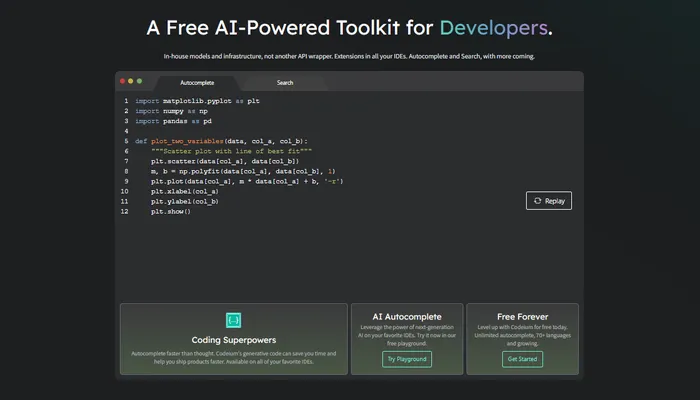Click the red close dot in the editor window
The width and height of the screenshot is (700, 400).
tap(122, 81)
